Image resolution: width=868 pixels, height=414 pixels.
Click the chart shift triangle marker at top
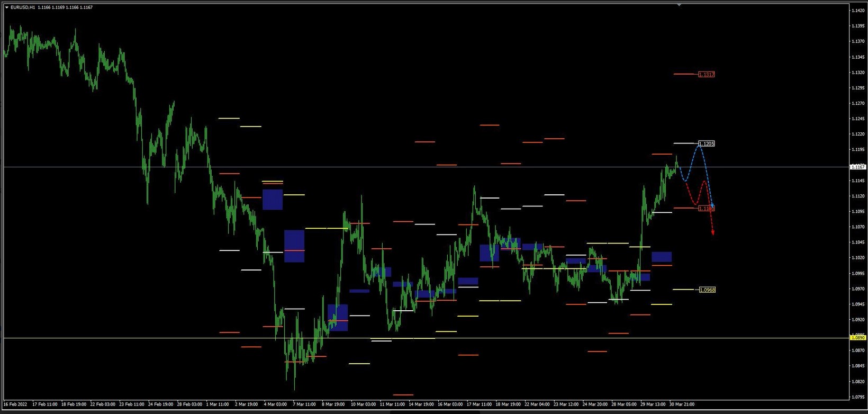679,5
